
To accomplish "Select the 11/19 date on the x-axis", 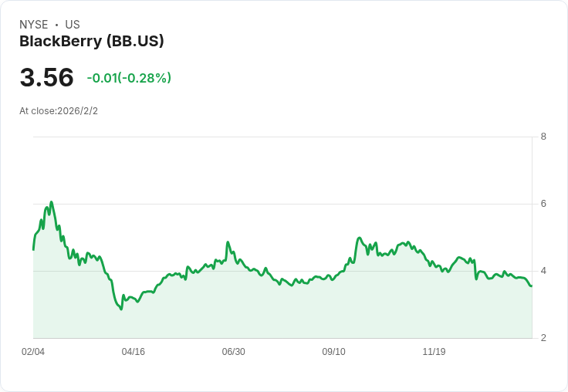I will pyautogui.click(x=434, y=352).
